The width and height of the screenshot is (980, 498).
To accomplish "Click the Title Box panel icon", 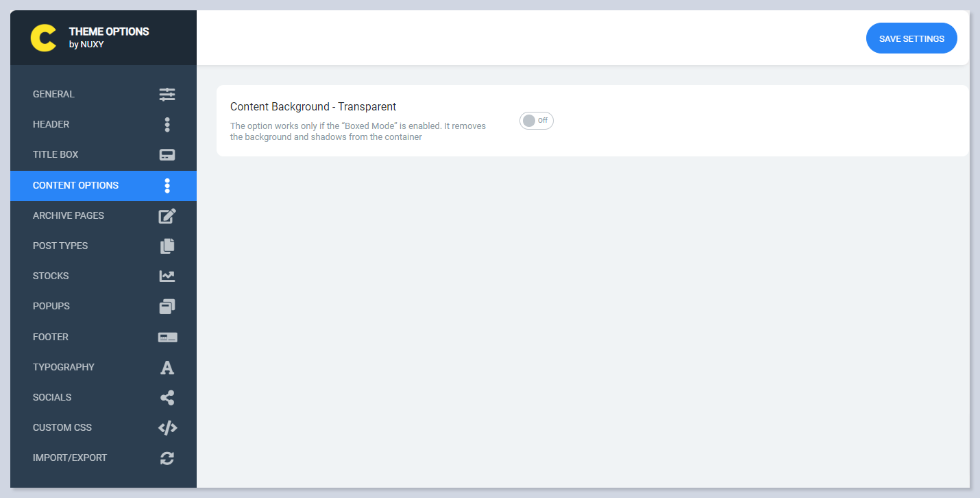I will 167,155.
